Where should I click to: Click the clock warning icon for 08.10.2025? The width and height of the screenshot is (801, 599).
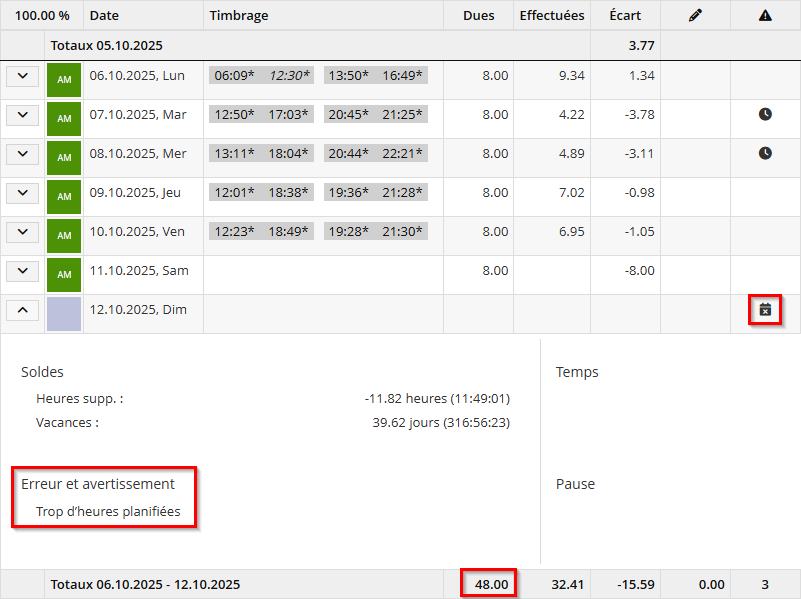[765, 154]
